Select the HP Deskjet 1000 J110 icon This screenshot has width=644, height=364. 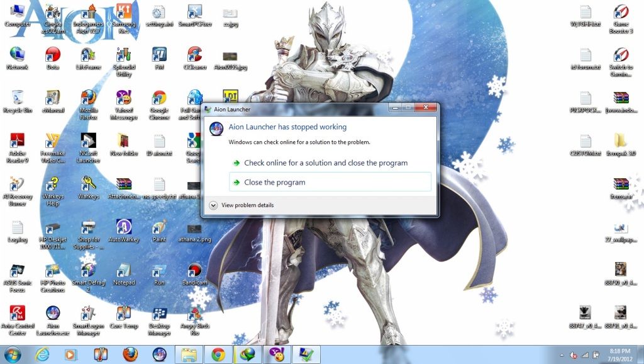(x=53, y=234)
